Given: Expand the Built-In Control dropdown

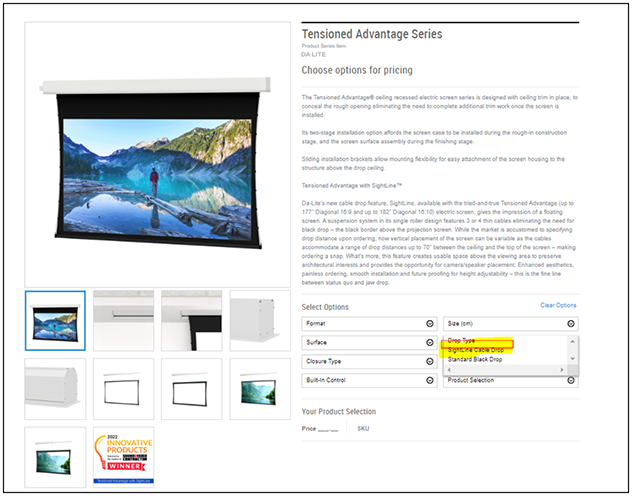Looking at the screenshot, I should coord(369,380).
